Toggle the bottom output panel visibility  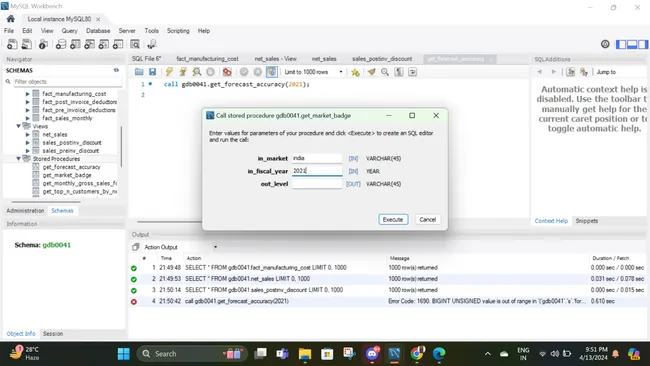[632, 44]
